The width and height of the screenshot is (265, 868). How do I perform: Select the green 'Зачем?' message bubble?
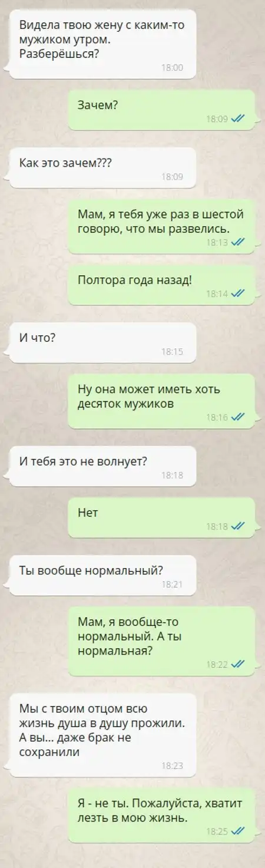click(161, 110)
